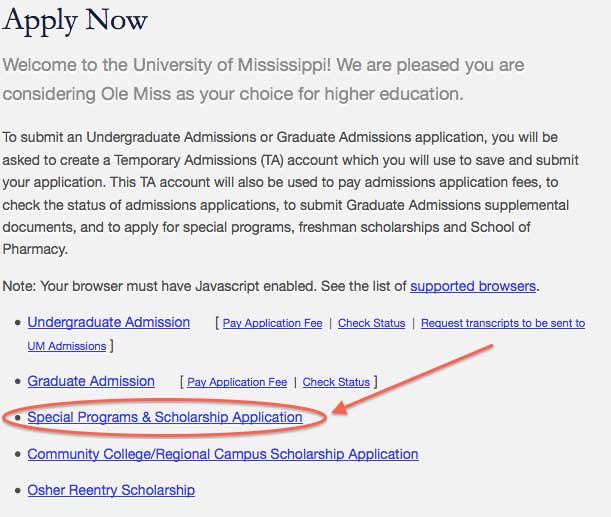Screen dimensions: 611x517
Task: Click the Osher Reentry Scholarship link
Action: click(x=111, y=490)
